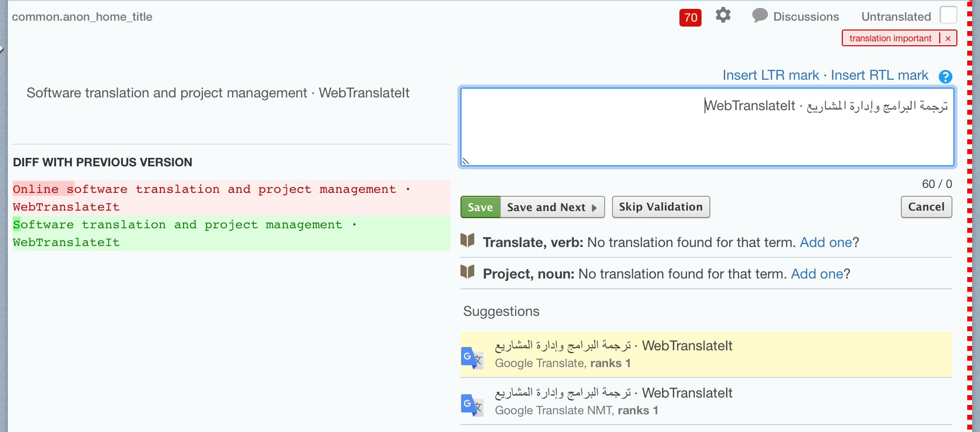Insert LTR mark into translation
Screen dimensions: 980x432
pyautogui.click(x=770, y=75)
